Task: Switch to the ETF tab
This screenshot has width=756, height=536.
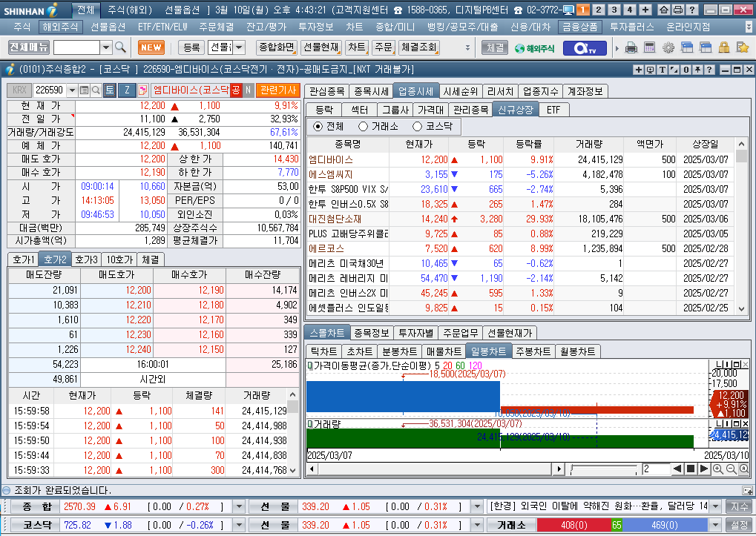Action: (553, 110)
